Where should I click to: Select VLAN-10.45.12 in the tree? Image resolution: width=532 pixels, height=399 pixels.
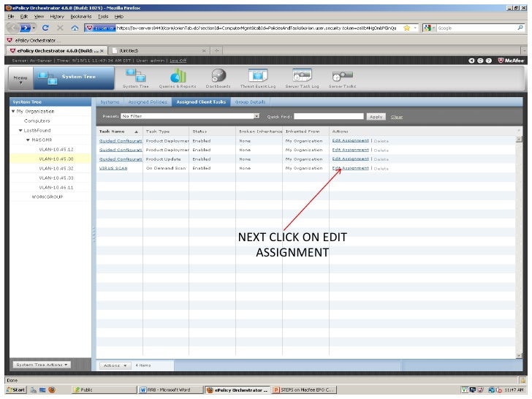coord(56,149)
